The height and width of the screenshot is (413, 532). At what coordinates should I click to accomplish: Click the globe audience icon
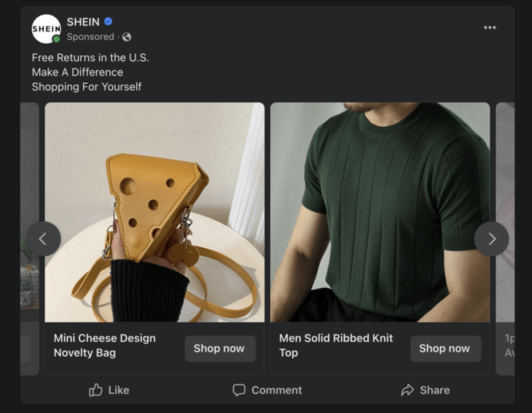(x=127, y=37)
